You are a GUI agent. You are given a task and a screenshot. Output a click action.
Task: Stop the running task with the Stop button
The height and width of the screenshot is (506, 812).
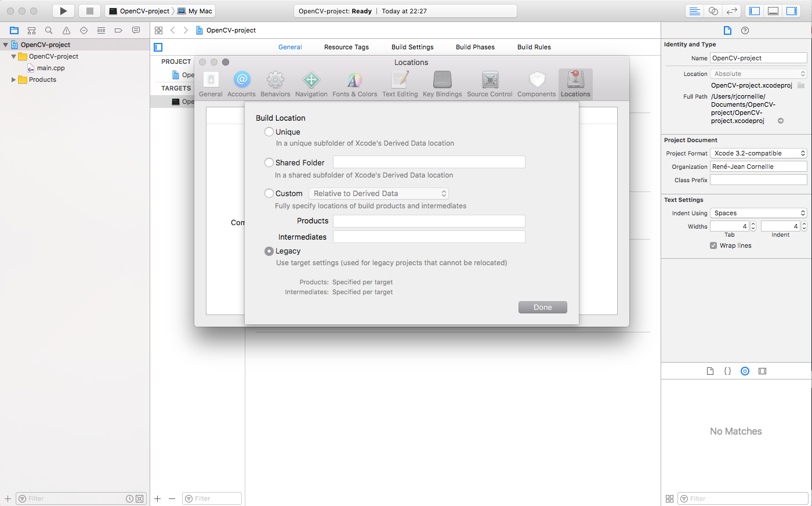[x=89, y=11]
